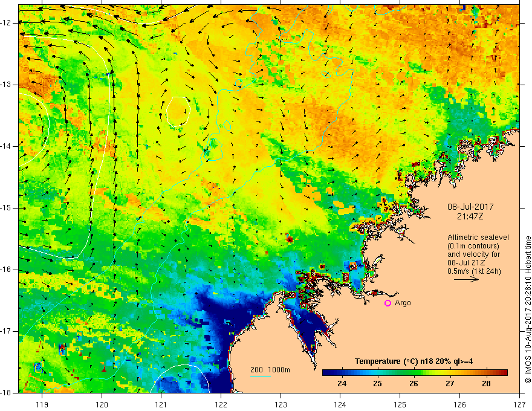This screenshot has height=411, width=532.
Task: Click the longitude axis label '119'
Action: [42, 404]
